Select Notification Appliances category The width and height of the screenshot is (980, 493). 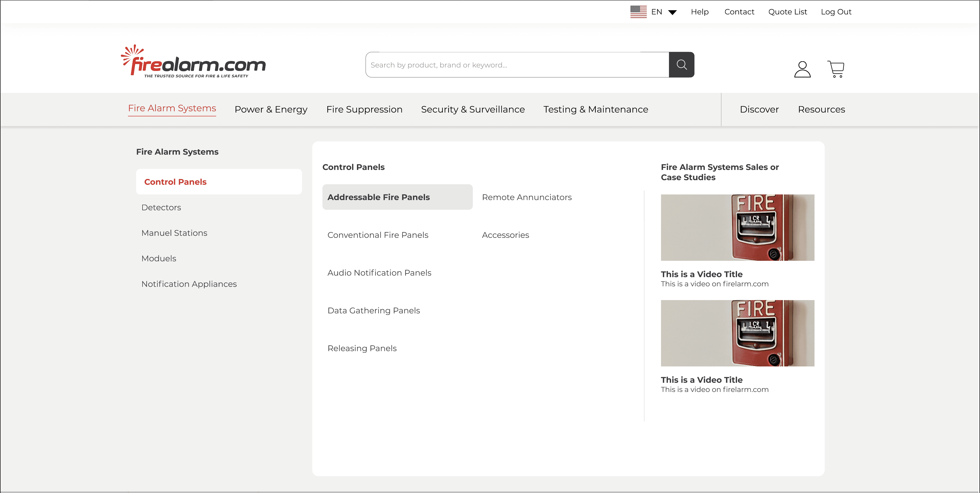pyautogui.click(x=189, y=284)
